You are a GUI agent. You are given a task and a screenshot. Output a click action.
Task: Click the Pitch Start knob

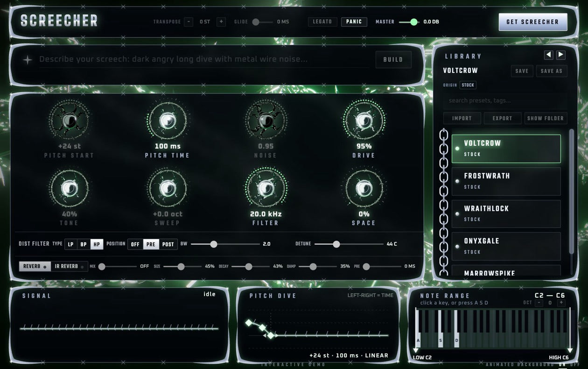point(69,121)
